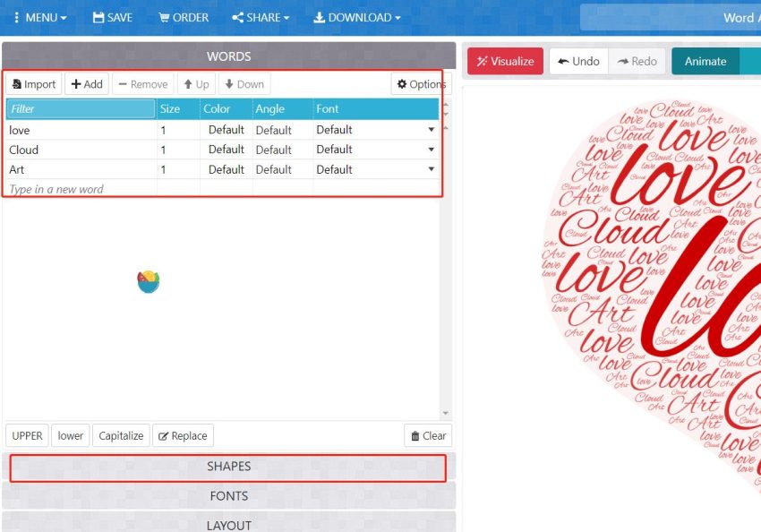Expand the FONTS panel
Image resolution: width=761 pixels, height=532 pixels.
point(228,495)
